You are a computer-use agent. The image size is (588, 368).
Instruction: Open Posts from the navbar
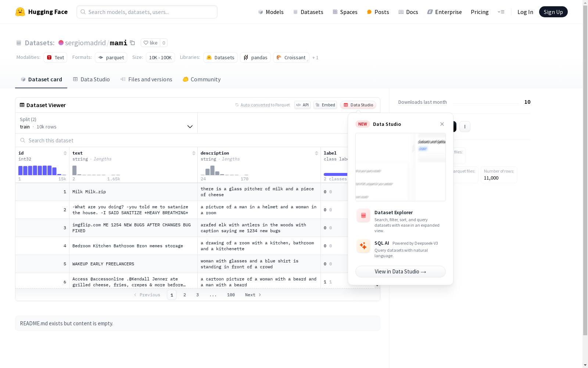click(x=378, y=12)
